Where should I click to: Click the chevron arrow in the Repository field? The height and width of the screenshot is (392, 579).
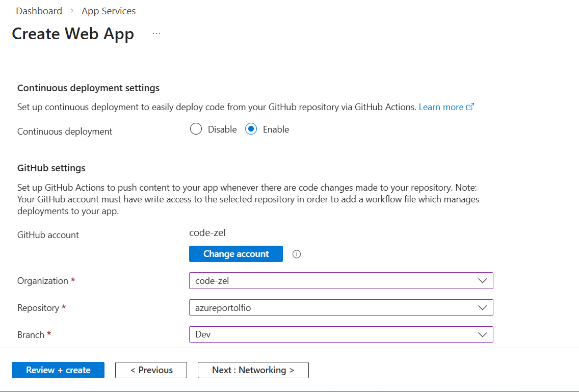482,308
